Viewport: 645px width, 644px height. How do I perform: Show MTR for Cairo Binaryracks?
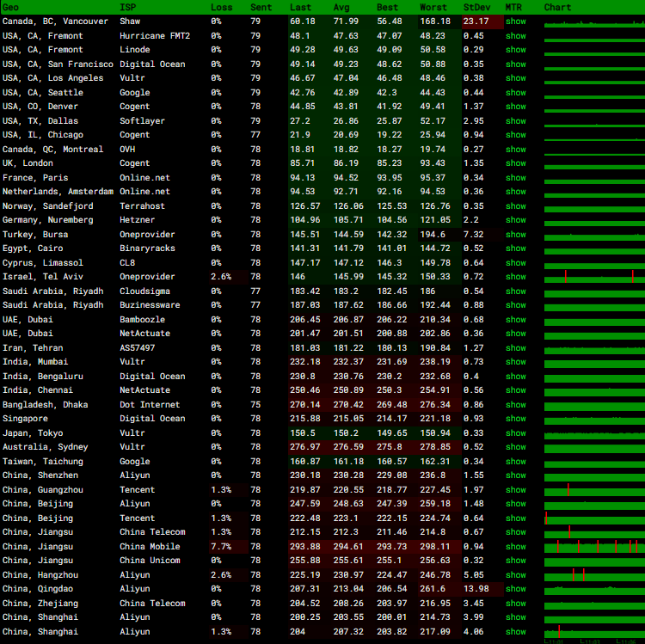[x=516, y=248]
